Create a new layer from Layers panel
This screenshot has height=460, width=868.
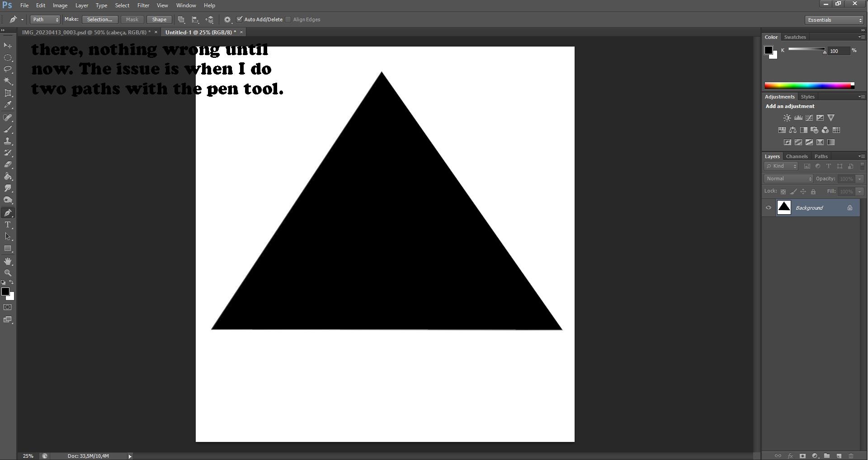[x=839, y=456]
